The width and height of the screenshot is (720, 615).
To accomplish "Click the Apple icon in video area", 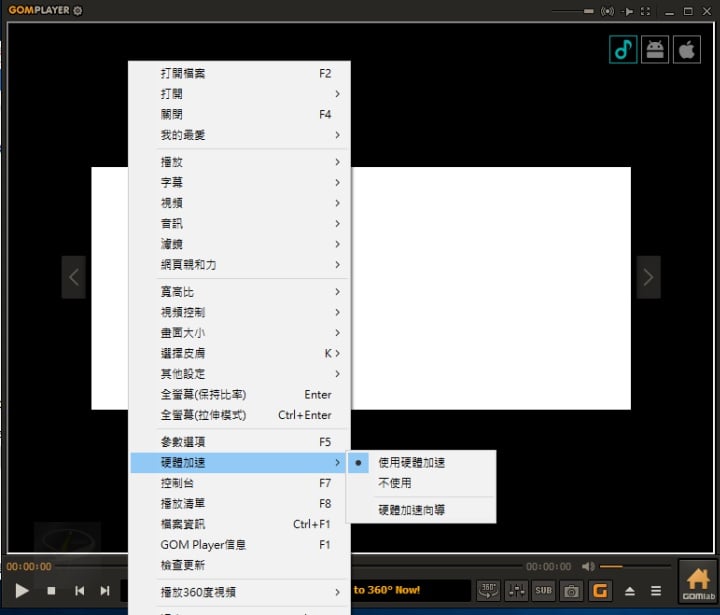I will tap(687, 50).
